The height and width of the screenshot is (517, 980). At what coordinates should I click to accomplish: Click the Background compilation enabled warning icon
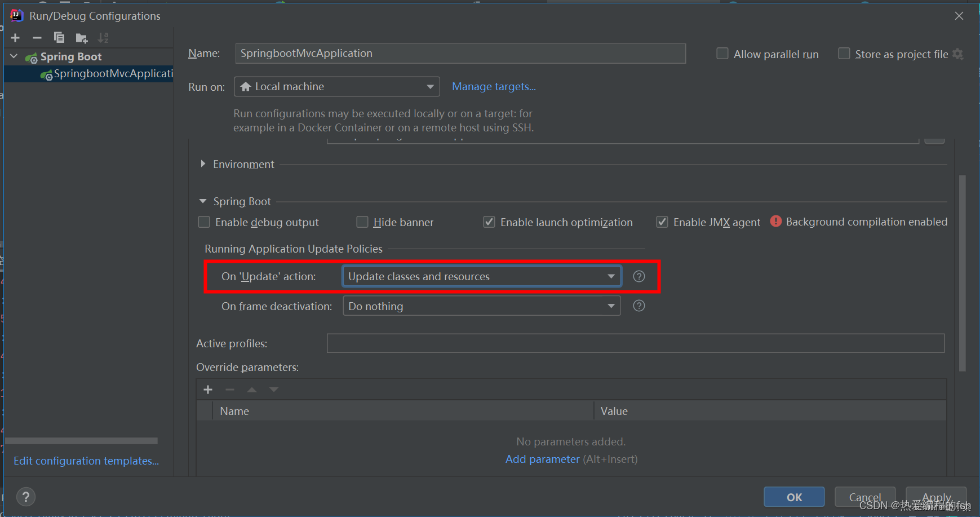click(776, 222)
